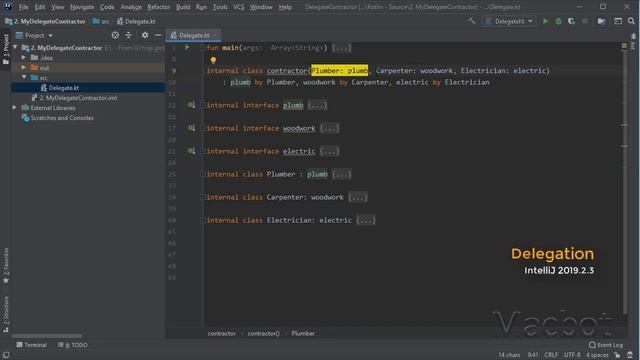Expand the out folder
This screenshot has width=640, height=360.
[x=24, y=67]
